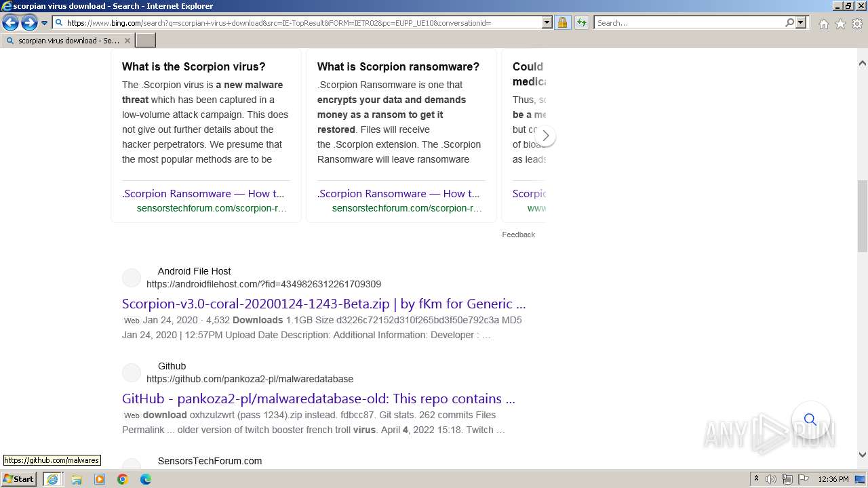Open File Explorer from taskbar
The height and width of the screenshot is (488, 868).
tap(77, 479)
